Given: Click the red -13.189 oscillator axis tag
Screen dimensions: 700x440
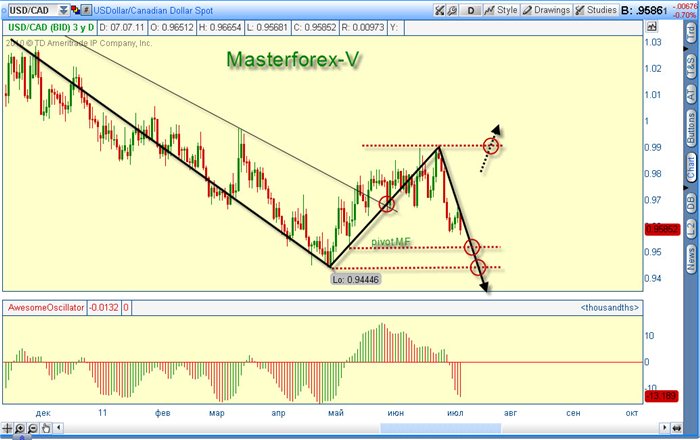Looking at the screenshot, I should click(662, 396).
